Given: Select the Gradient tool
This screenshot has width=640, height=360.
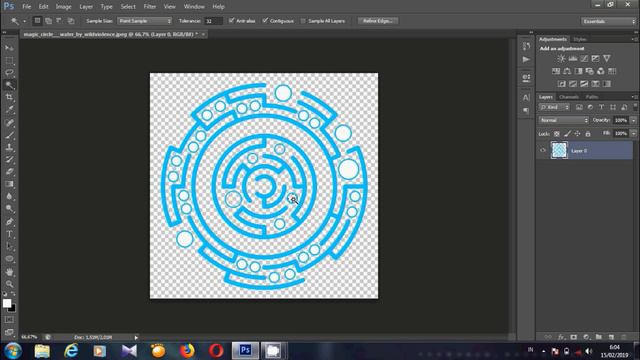Looking at the screenshot, I should [x=9, y=184].
